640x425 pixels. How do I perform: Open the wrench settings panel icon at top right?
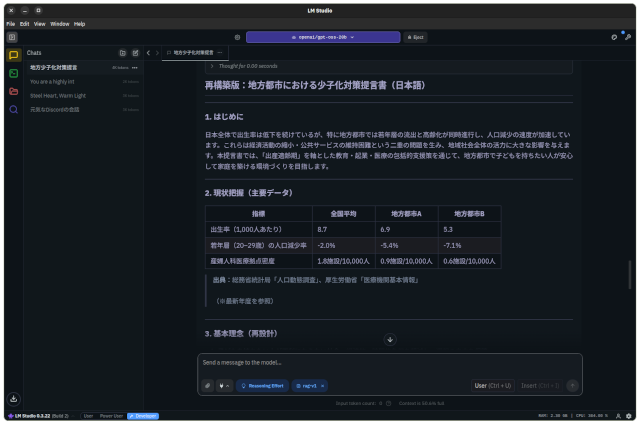[x=628, y=37]
